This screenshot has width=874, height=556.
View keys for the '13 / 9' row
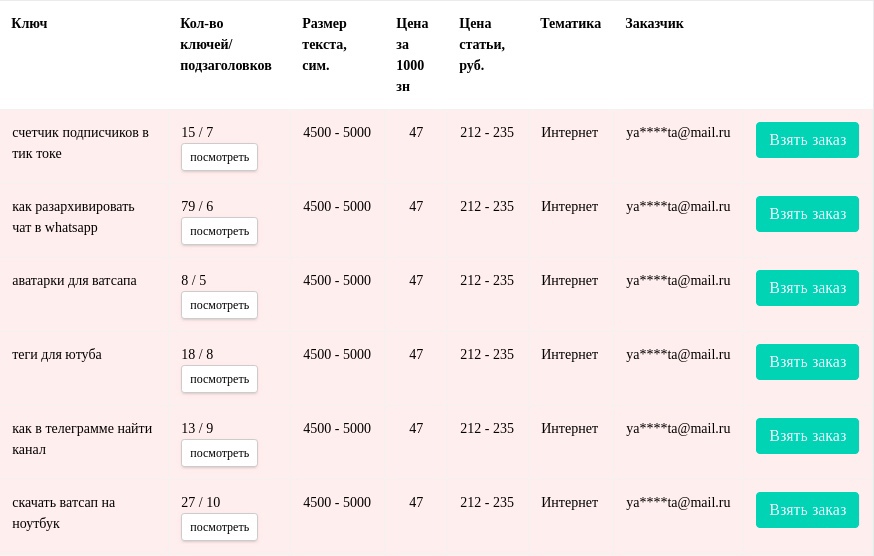pos(219,453)
